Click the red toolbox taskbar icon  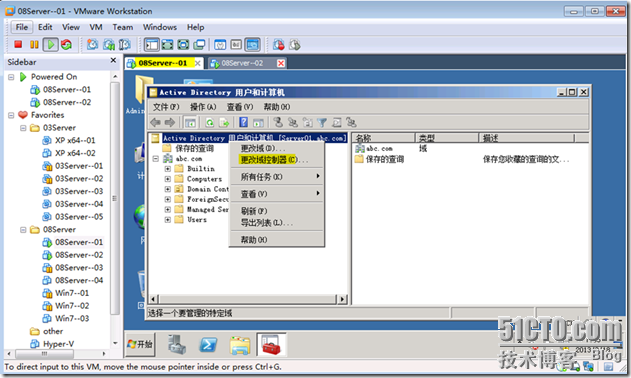click(271, 345)
